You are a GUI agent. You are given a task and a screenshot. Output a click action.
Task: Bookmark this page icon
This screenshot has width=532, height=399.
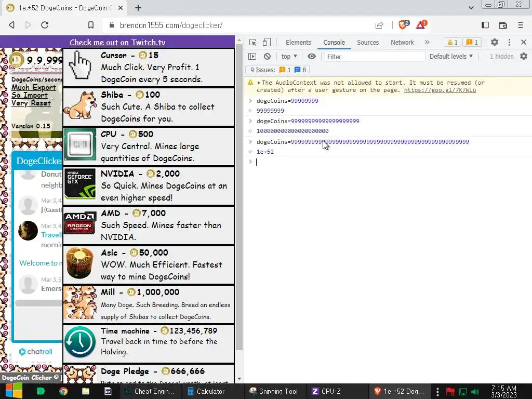coord(90,25)
